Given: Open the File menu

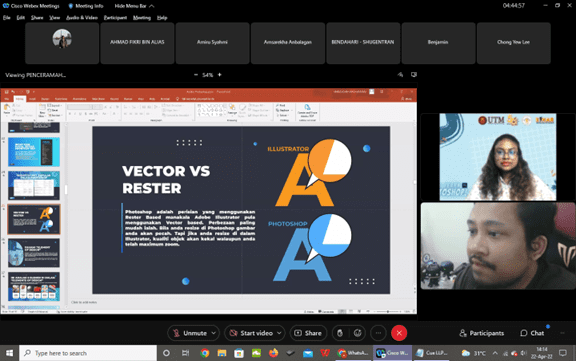Looking at the screenshot, I should tap(7, 18).
